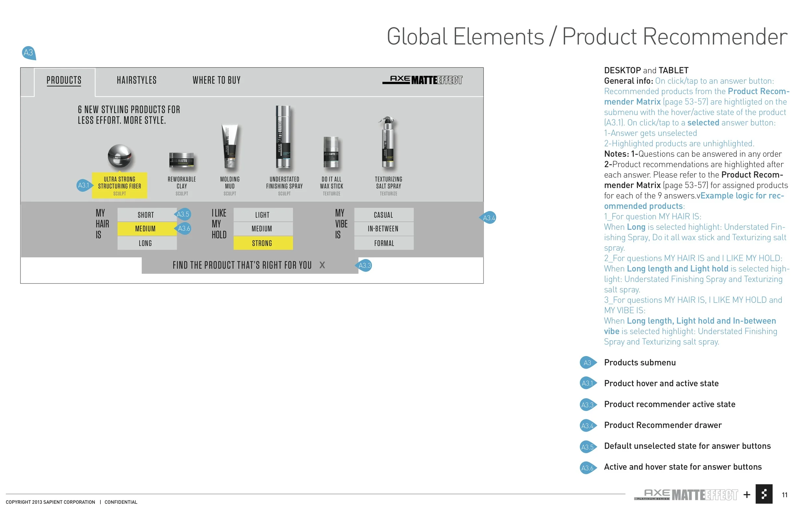Select the Do It All Wax Stick image

331,152
